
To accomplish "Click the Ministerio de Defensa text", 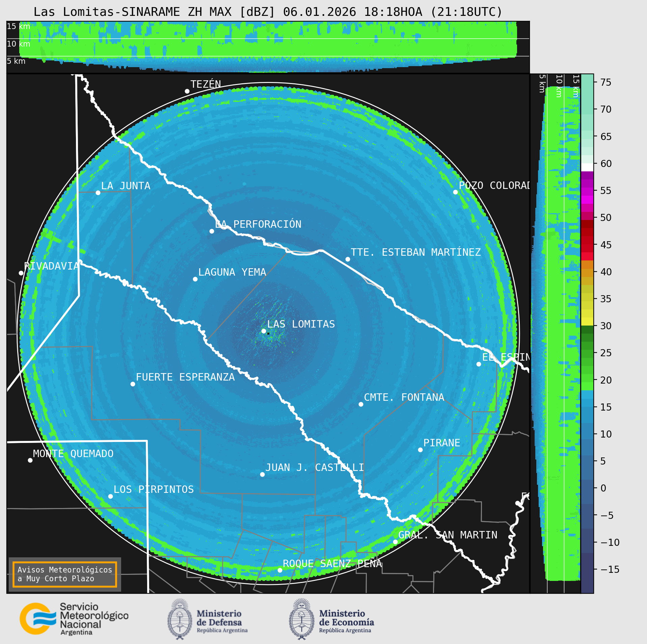I will coord(219,618).
